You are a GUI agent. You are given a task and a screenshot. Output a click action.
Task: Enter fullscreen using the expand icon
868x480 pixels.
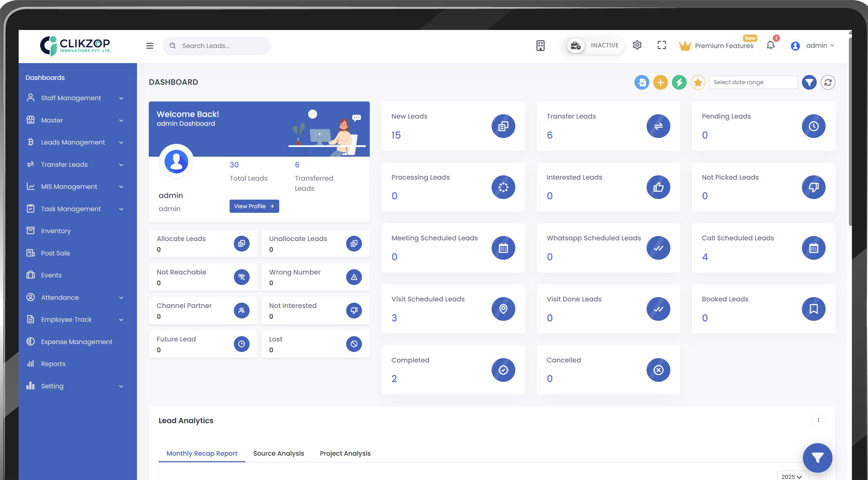(662, 45)
